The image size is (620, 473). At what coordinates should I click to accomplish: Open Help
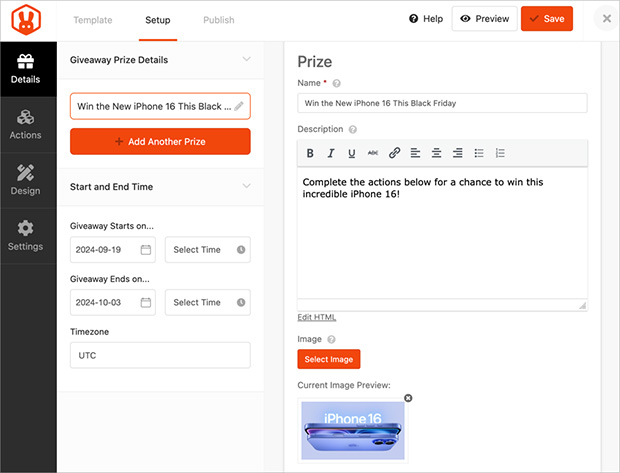(x=426, y=19)
